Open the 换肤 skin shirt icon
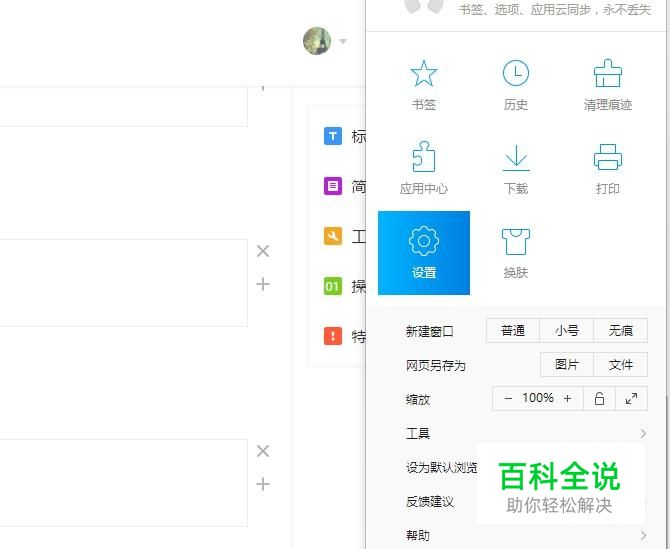Image resolution: width=670 pixels, height=549 pixels. click(x=516, y=241)
